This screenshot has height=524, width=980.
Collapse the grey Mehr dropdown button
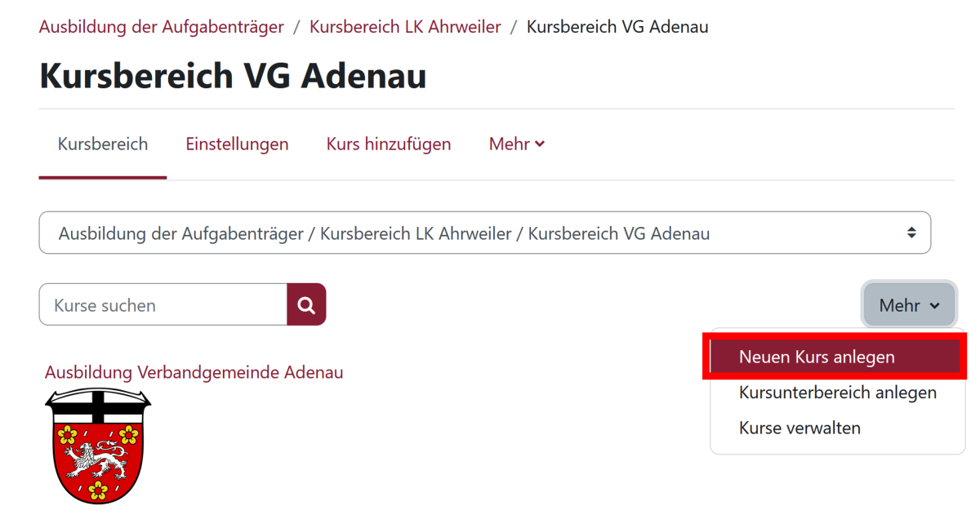tap(909, 305)
